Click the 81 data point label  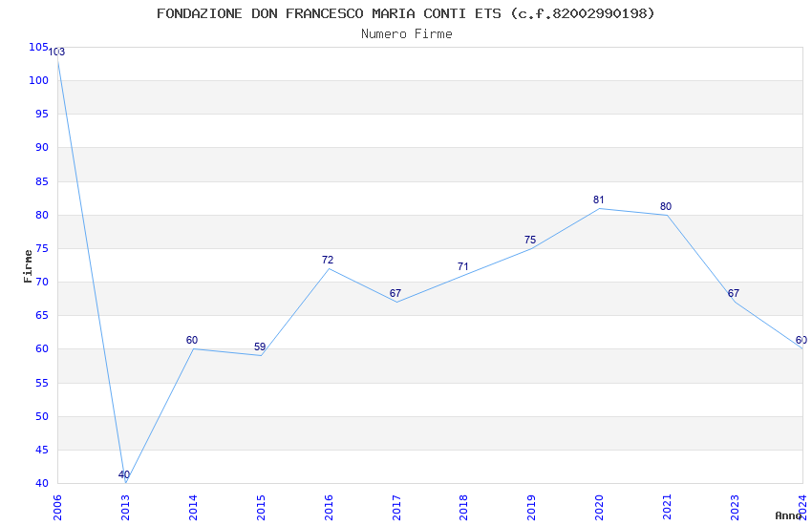point(599,199)
